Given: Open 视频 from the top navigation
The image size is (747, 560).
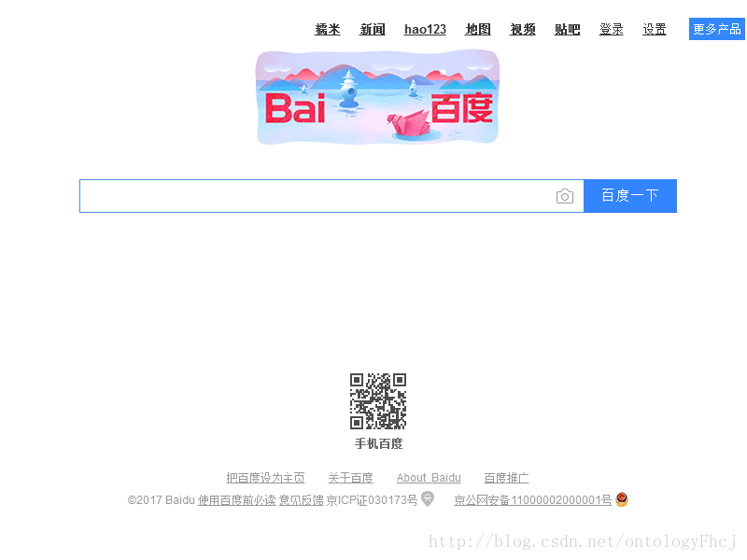Looking at the screenshot, I should [522, 29].
